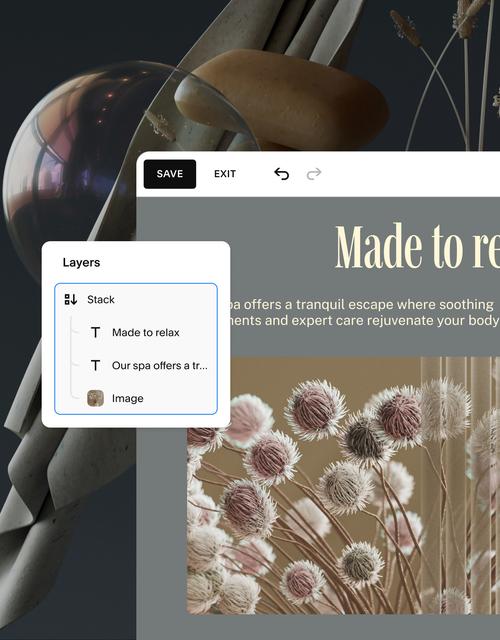
Task: Undo the last change
Action: [281, 174]
